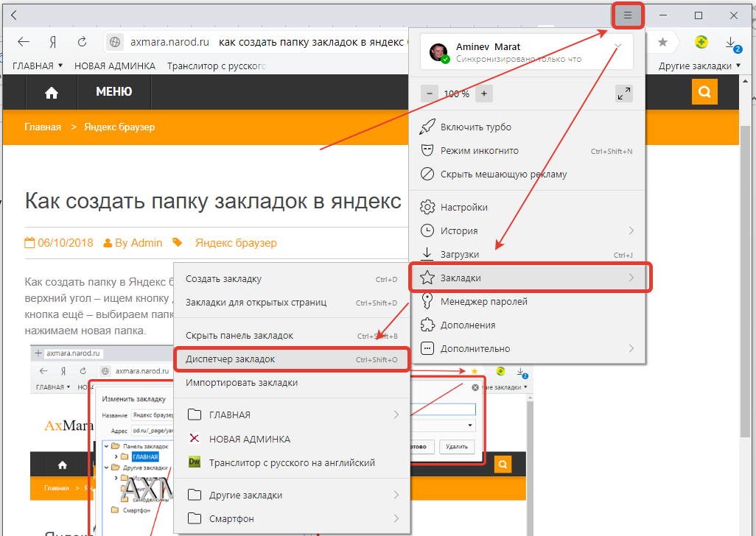Screen dimensions: 756x536
Task: Click Скрыть панель закладок
Action: [291, 336]
